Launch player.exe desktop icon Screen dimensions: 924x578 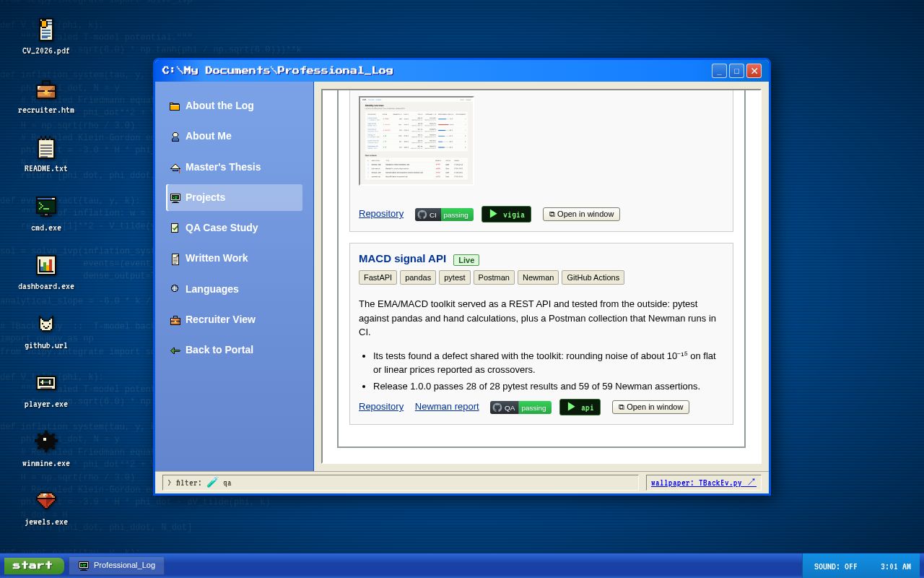[45, 390]
